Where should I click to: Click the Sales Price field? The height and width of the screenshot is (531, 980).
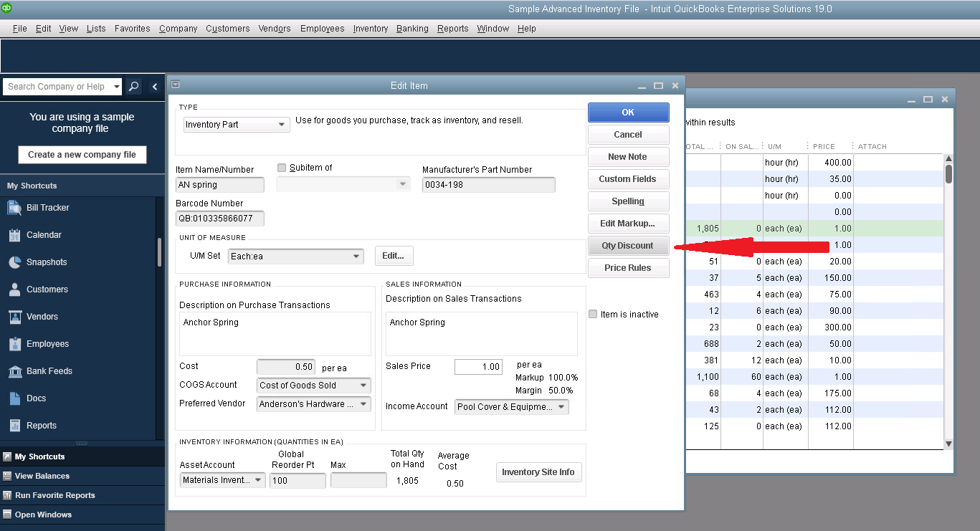(479, 367)
